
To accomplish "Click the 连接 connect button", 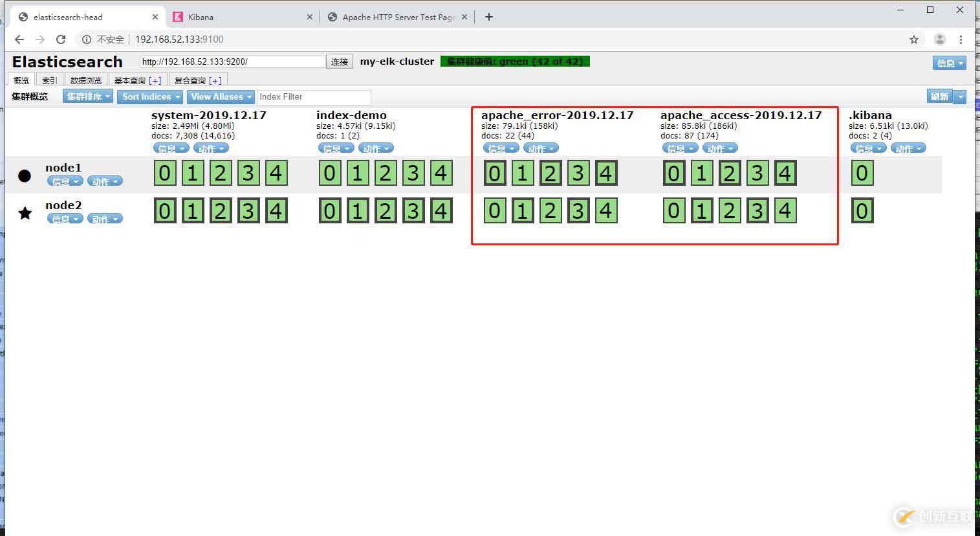I will coord(340,61).
